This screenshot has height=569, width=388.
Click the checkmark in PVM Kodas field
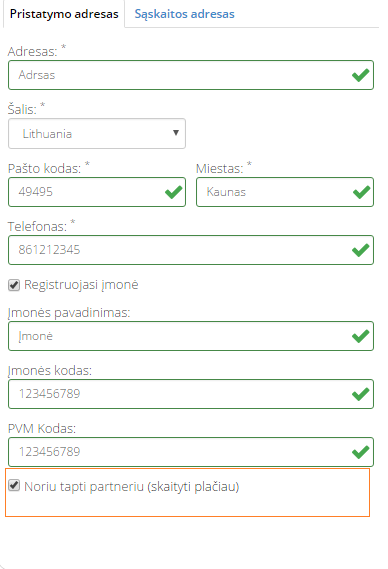(360, 452)
